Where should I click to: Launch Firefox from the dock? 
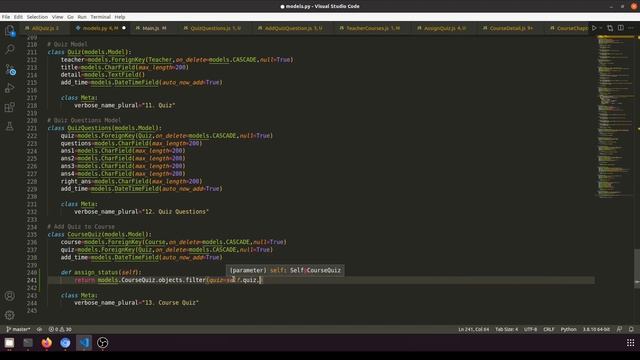pyautogui.click(x=47, y=343)
